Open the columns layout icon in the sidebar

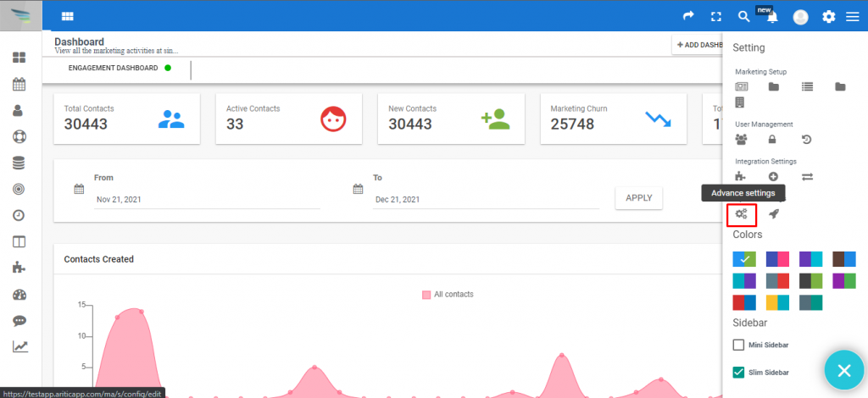point(19,241)
